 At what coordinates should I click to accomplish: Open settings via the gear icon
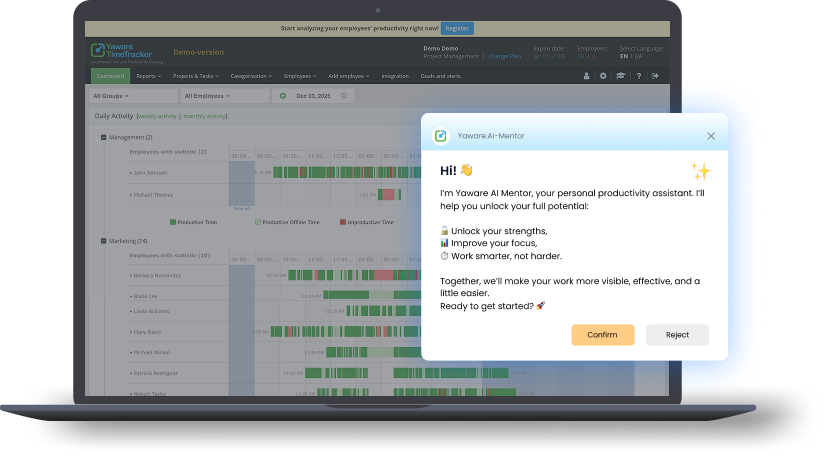coord(603,76)
